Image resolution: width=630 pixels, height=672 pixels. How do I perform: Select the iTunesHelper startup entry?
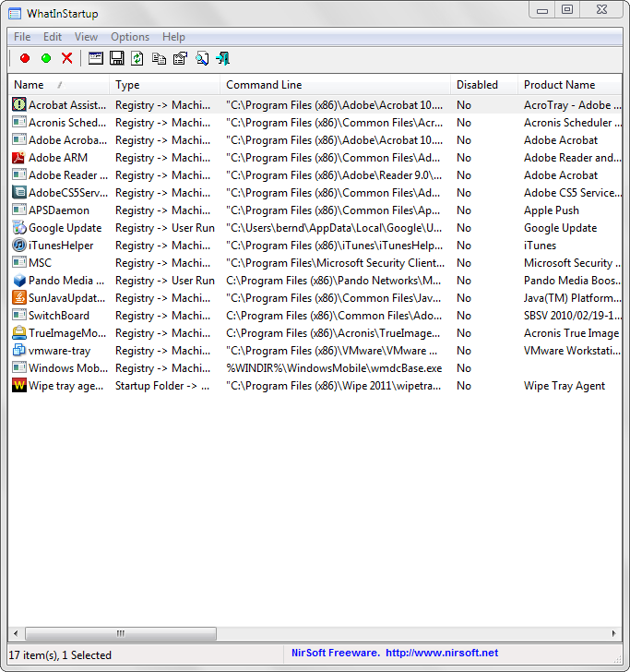tap(61, 246)
